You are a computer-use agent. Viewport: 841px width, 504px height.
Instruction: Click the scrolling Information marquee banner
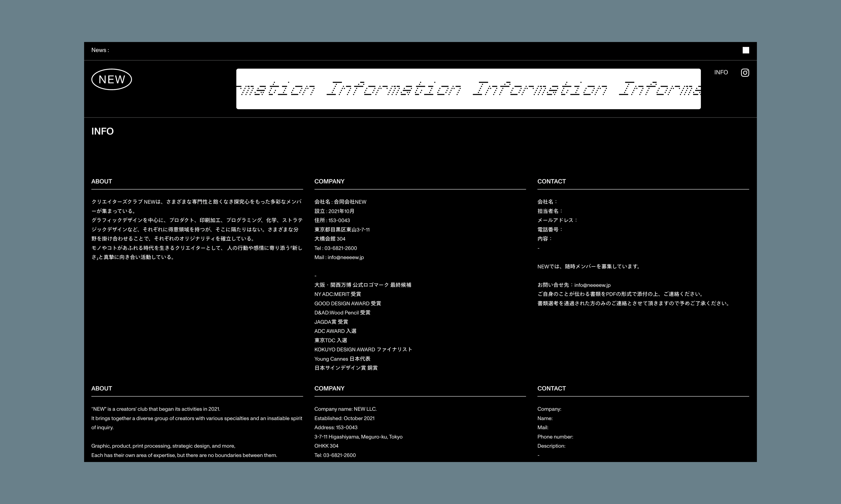468,89
